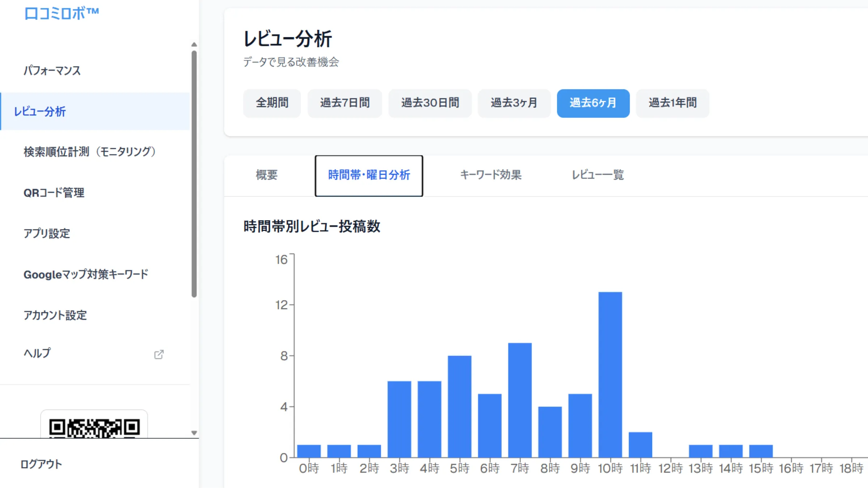The image size is (868, 488).
Task: Navigate to 検索順位計測（モニタリング）
Action: coord(89,152)
